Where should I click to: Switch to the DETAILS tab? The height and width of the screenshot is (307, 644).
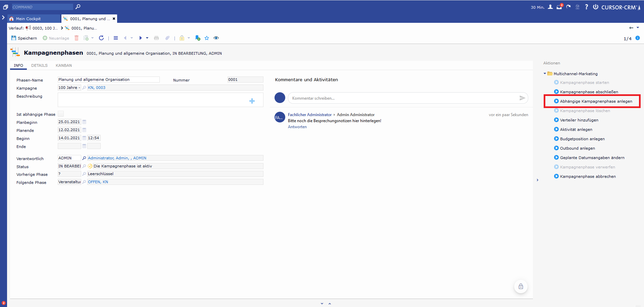tap(39, 65)
